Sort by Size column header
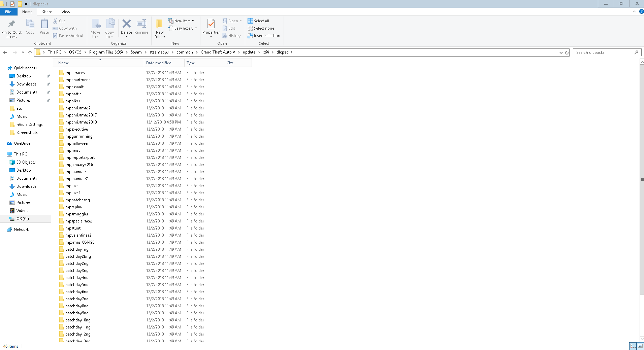Screen dimensions: 644x350 (x=238, y=63)
